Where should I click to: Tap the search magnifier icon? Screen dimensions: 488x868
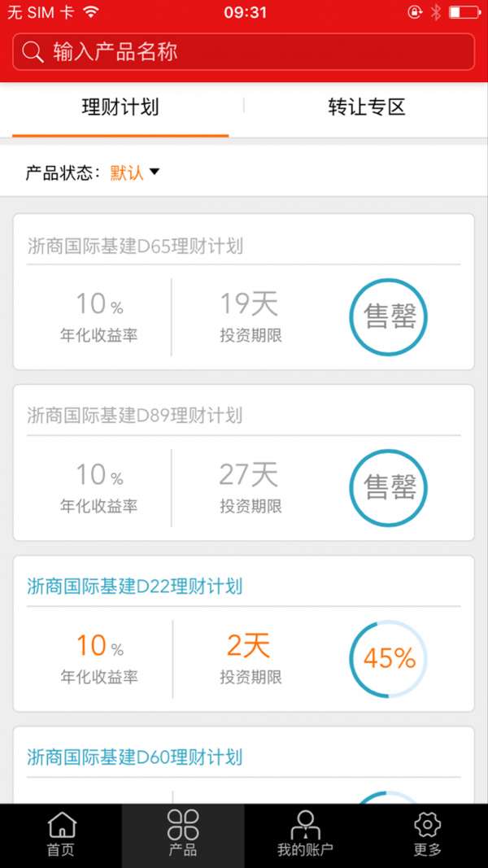point(33,52)
